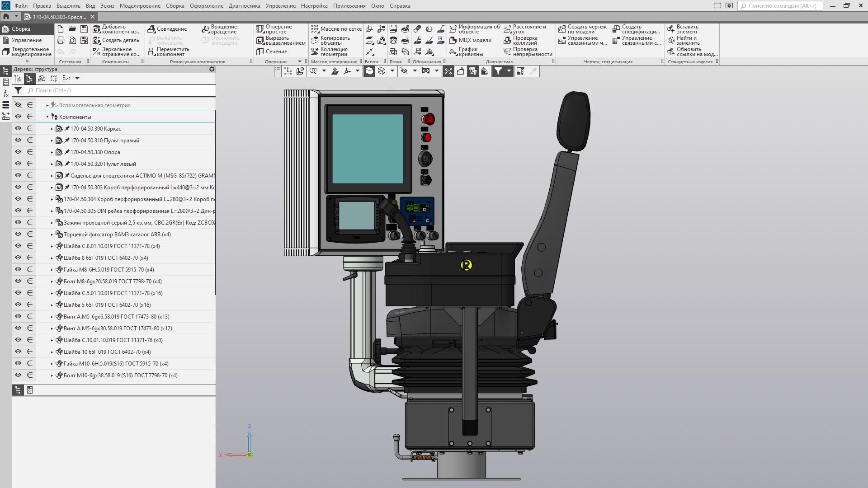
Task: Hide the 170-04.50.390 Каркас component
Action: click(x=18, y=129)
